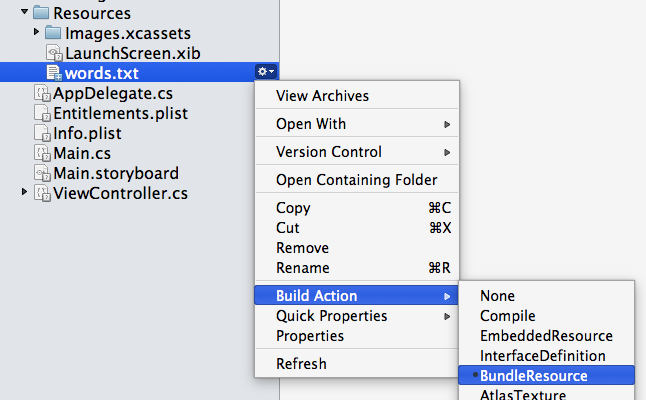This screenshot has height=400, width=646.
Task: Expand the ViewController.cs node
Action: [24, 192]
